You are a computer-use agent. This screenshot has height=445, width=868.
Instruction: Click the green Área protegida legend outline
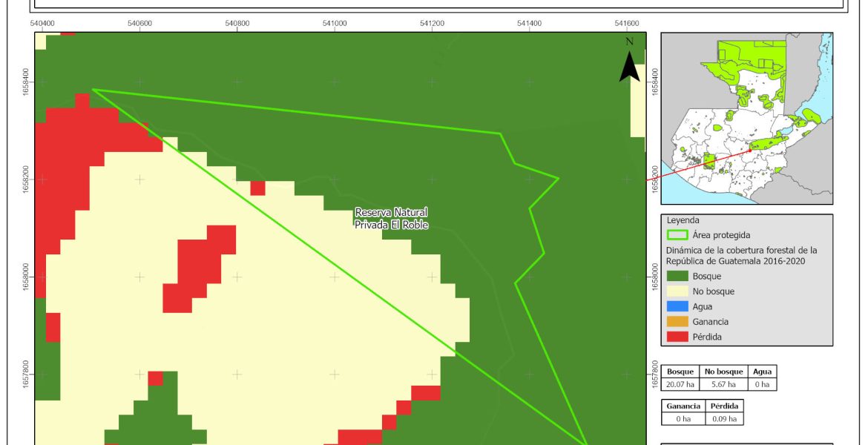[x=677, y=235]
